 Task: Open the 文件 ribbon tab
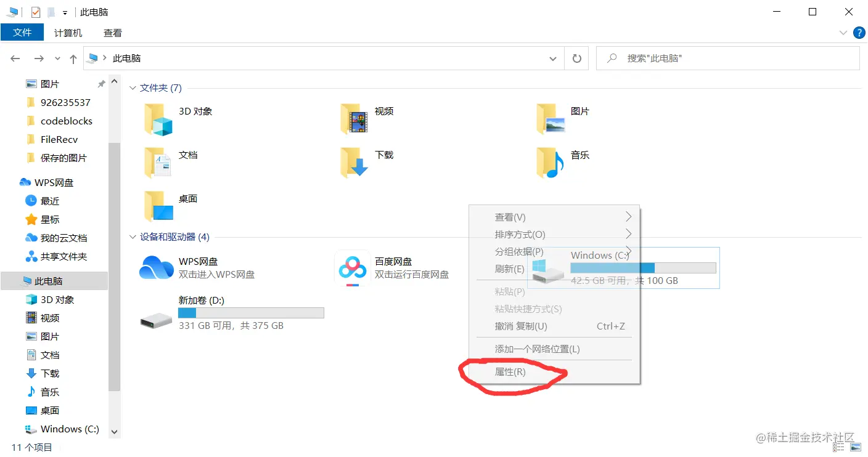(22, 33)
